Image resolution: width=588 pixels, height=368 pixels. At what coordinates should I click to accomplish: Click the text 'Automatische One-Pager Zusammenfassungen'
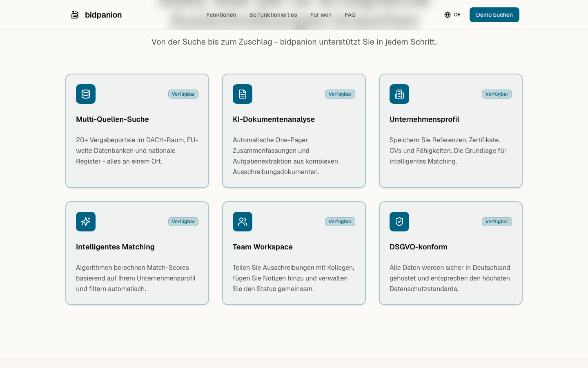pos(285,156)
